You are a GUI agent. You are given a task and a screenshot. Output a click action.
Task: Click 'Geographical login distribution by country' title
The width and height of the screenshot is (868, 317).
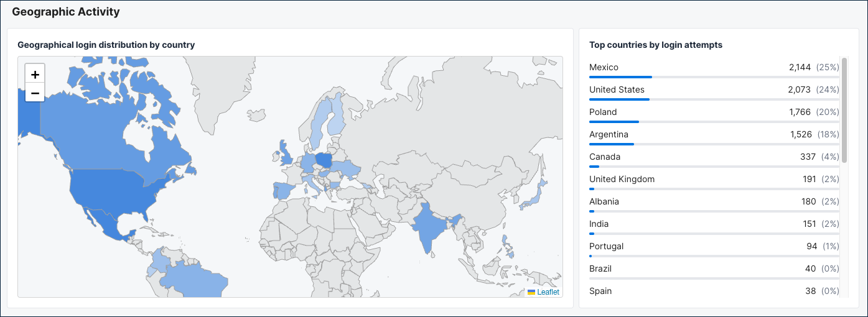[x=106, y=45]
